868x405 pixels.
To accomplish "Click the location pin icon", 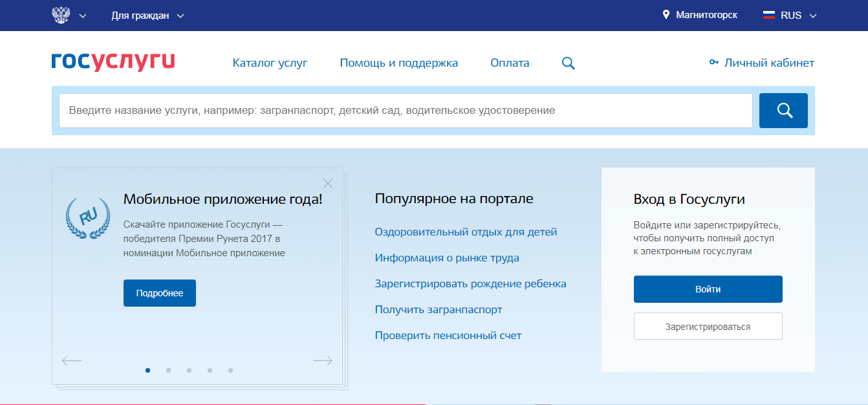I will click(666, 15).
